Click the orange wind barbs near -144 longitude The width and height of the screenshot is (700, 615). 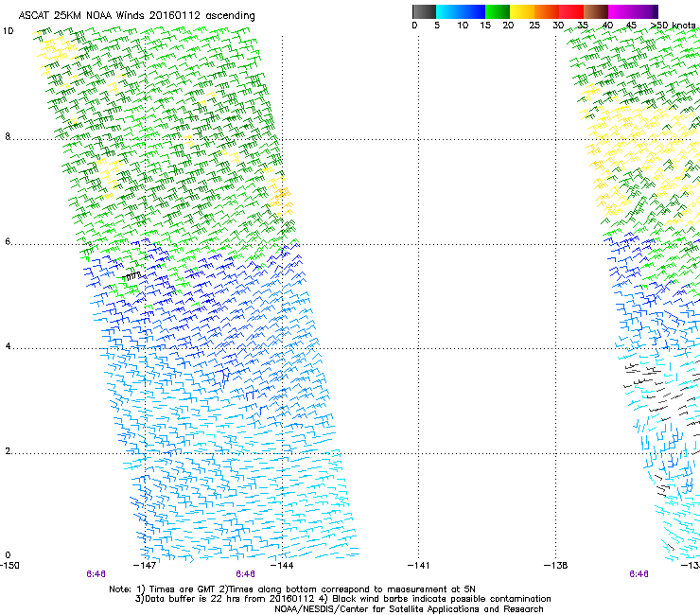[283, 200]
